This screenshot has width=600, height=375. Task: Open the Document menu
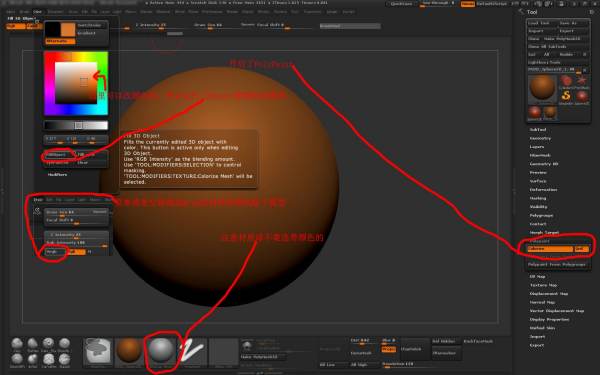pos(56,12)
